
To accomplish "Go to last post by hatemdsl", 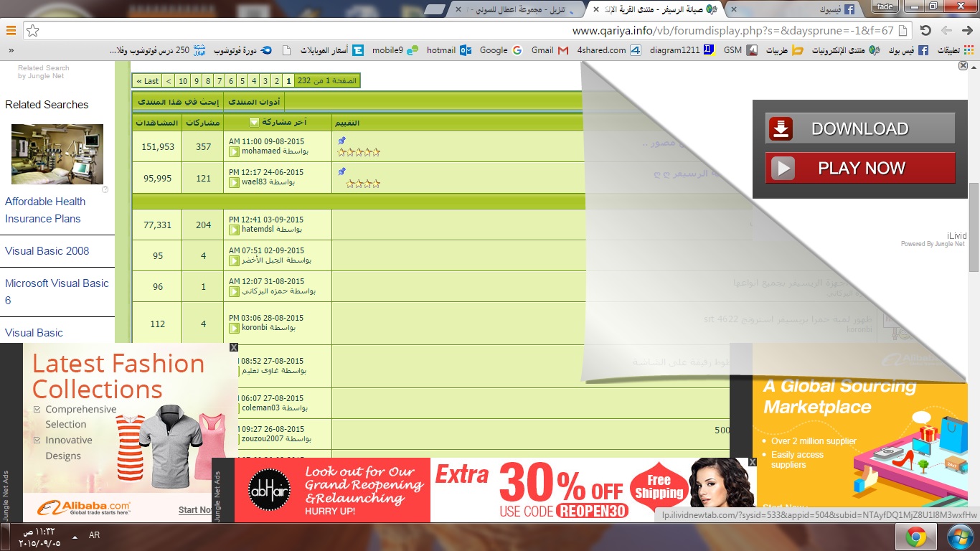I will click(234, 230).
